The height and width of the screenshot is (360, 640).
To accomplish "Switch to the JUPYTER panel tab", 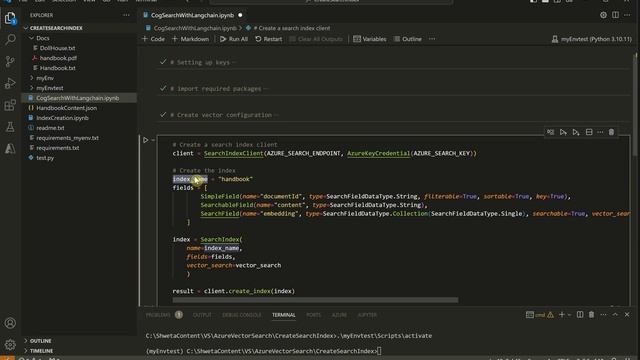I will point(367,315).
